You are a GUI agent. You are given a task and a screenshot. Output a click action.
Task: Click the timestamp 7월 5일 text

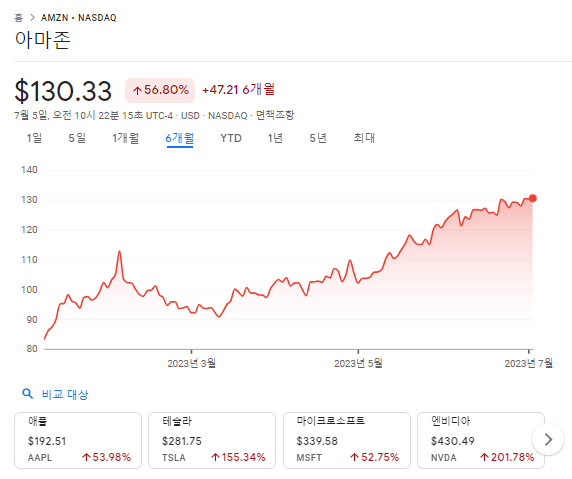point(31,115)
